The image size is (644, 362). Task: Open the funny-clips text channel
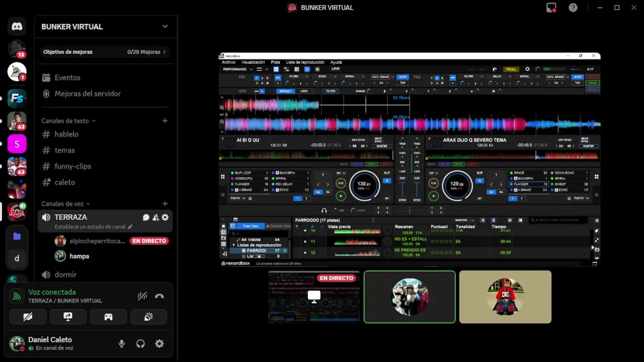(72, 166)
